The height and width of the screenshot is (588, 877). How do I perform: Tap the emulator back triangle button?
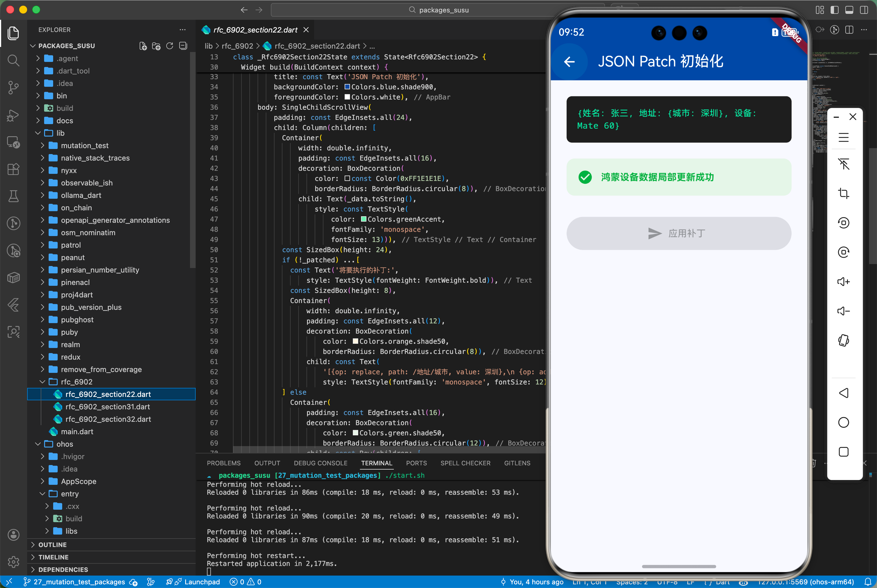pos(843,393)
